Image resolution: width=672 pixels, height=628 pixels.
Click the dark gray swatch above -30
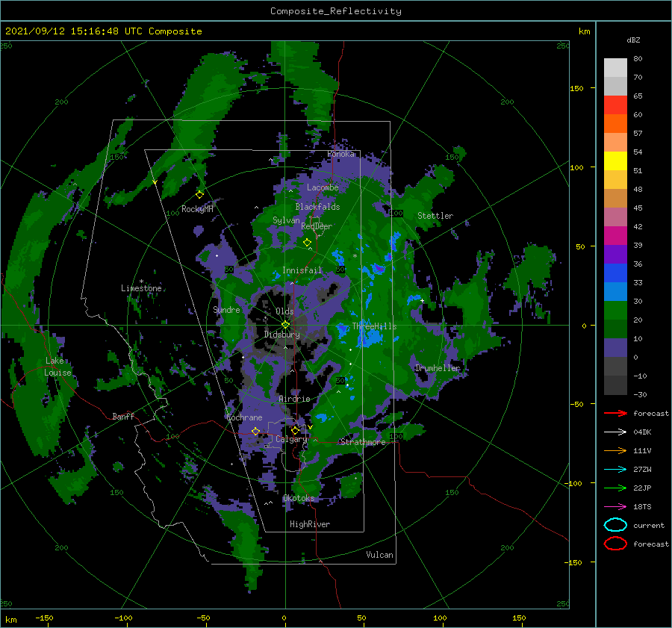(615, 385)
